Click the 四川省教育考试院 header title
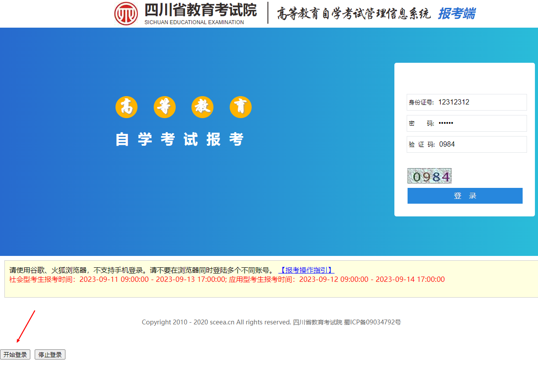The width and height of the screenshot is (538, 392). [x=200, y=10]
